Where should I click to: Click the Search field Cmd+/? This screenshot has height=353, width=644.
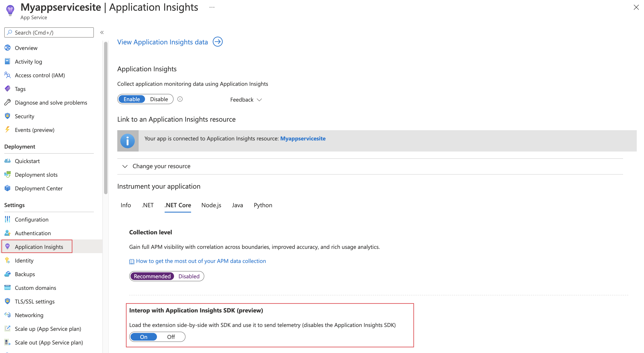tap(49, 32)
